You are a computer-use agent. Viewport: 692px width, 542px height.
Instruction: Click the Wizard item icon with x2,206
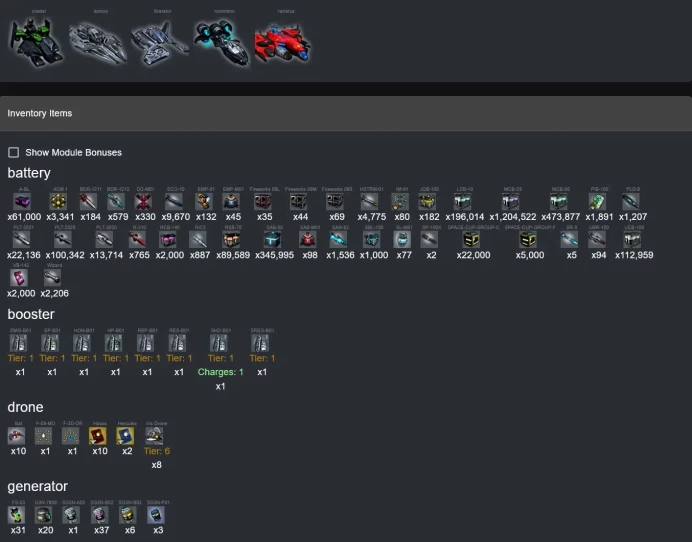[53, 278]
